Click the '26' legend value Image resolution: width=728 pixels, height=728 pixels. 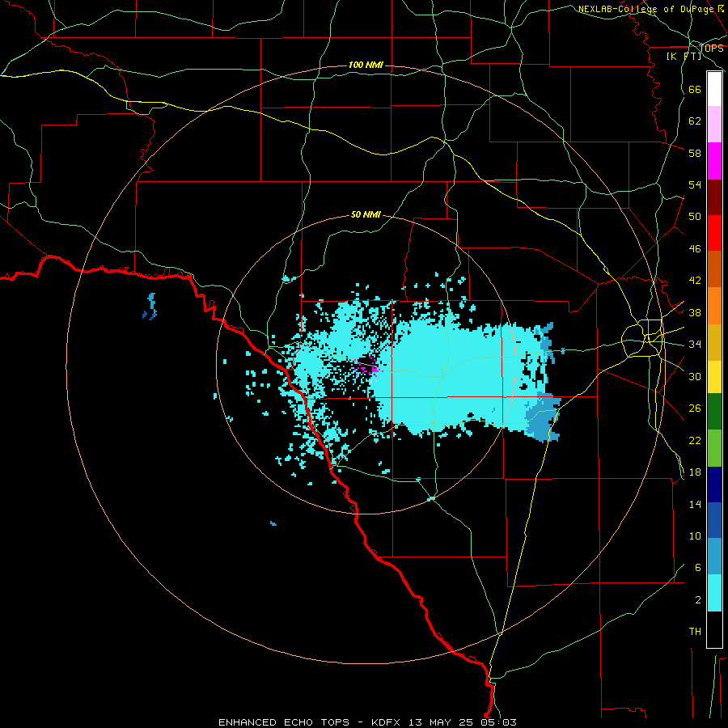coord(695,408)
